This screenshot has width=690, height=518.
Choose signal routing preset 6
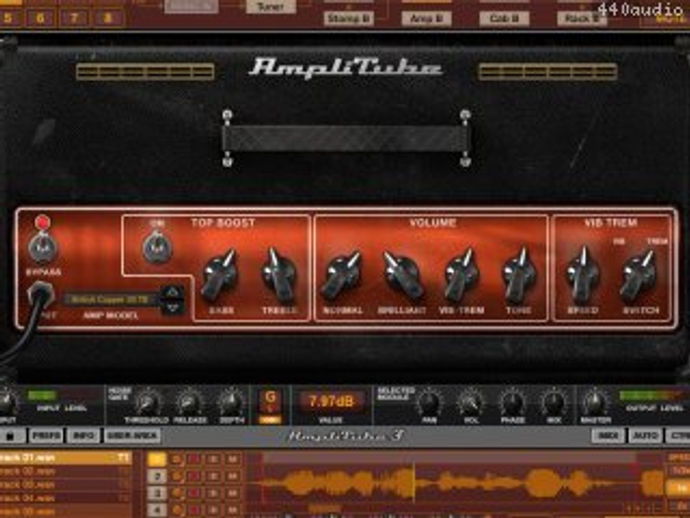tap(40, 18)
